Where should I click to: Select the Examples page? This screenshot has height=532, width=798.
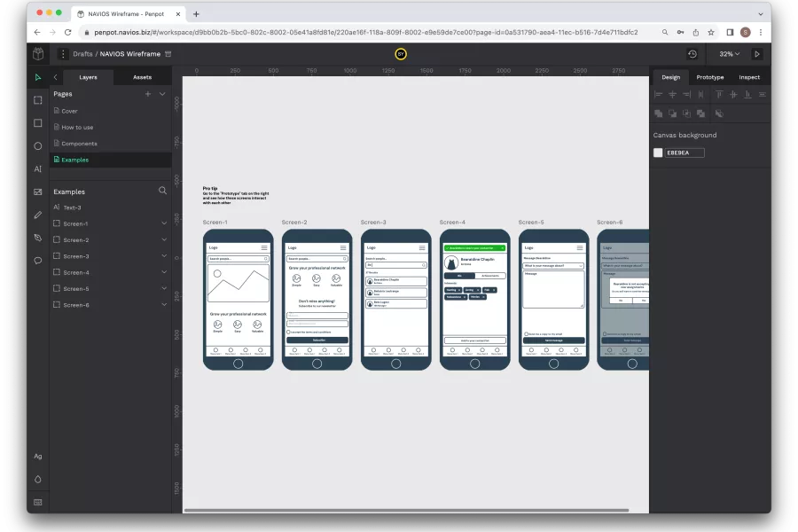[x=111, y=160]
